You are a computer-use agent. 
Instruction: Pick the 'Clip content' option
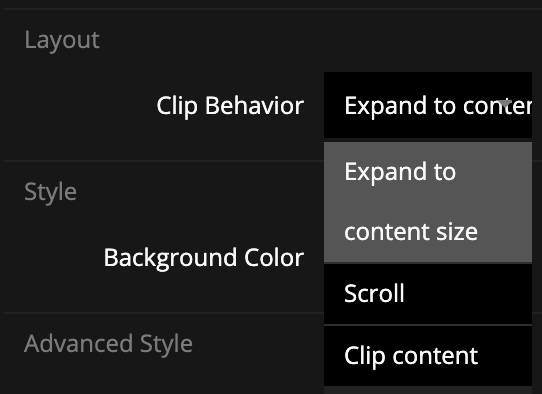428,356
